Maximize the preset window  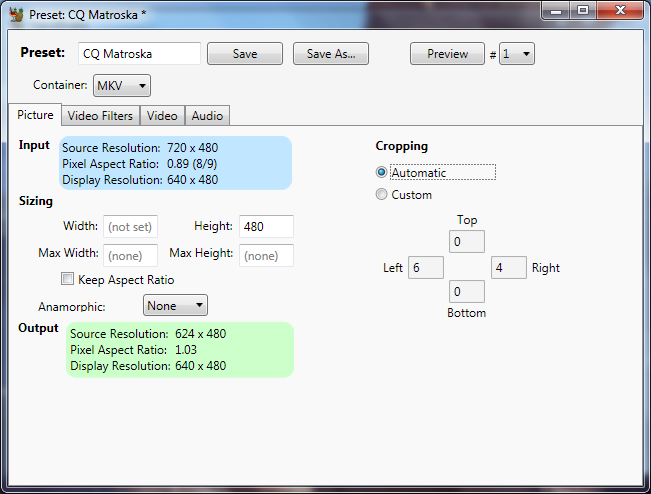pyautogui.click(x=583, y=10)
